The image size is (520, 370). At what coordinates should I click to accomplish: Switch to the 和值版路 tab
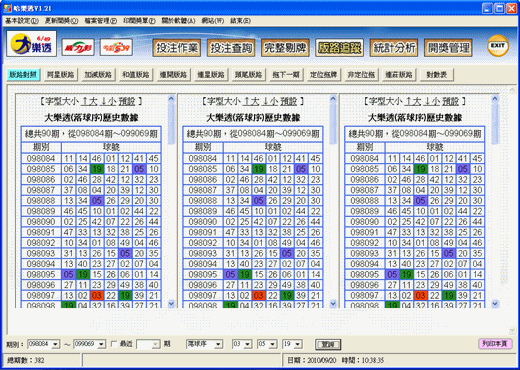tap(136, 74)
